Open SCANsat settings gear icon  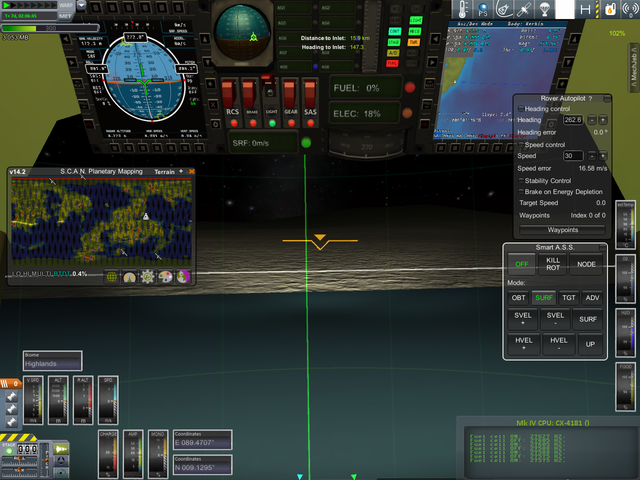point(147,277)
